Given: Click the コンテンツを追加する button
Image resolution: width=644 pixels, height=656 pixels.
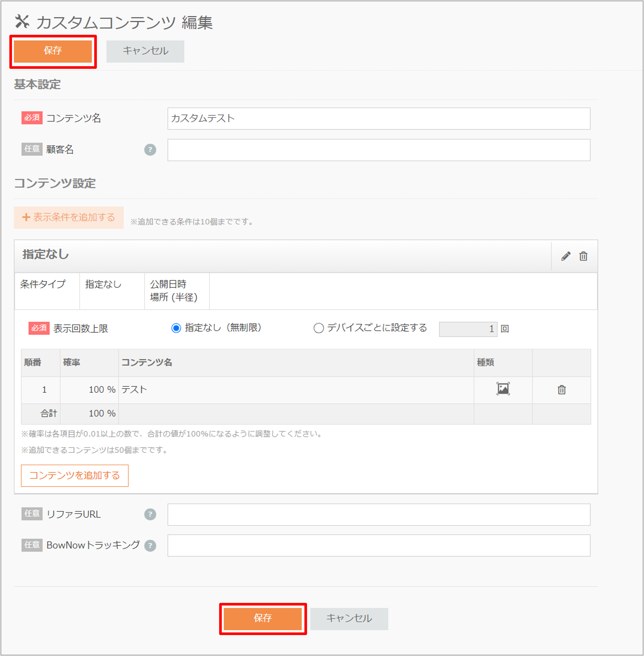Looking at the screenshot, I should tap(75, 475).
